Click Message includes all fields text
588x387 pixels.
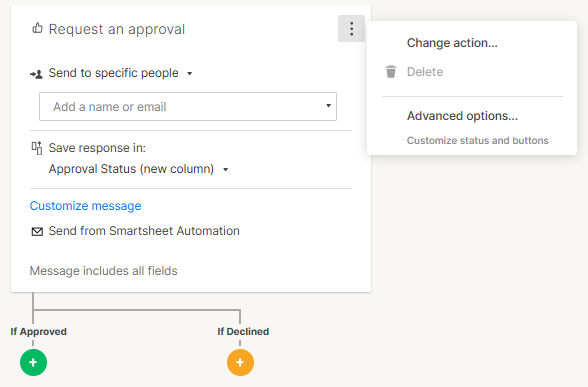point(104,271)
